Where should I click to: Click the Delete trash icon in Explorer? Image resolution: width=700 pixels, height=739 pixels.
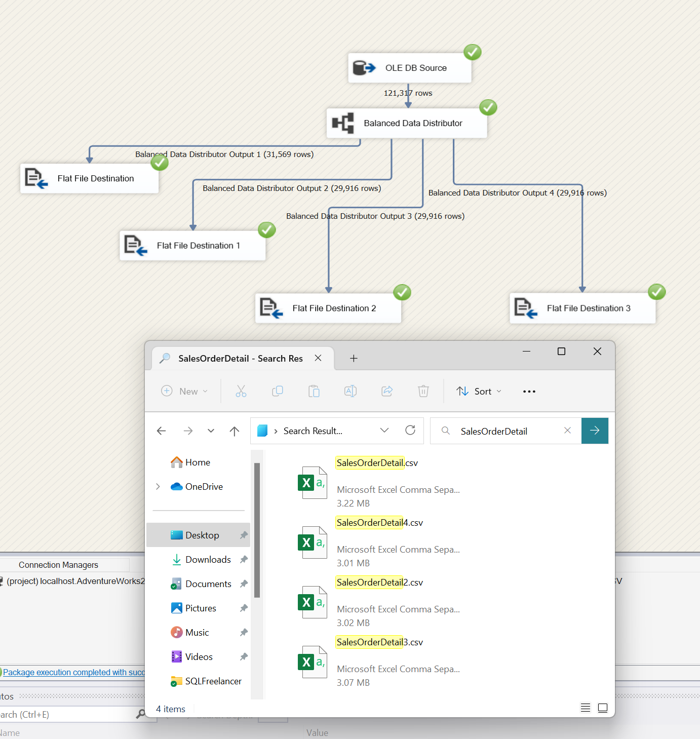click(x=423, y=391)
